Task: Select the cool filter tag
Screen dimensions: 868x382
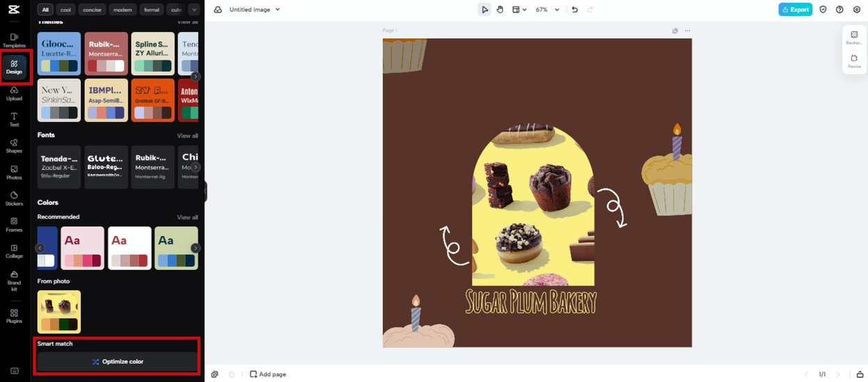Action: (65, 10)
